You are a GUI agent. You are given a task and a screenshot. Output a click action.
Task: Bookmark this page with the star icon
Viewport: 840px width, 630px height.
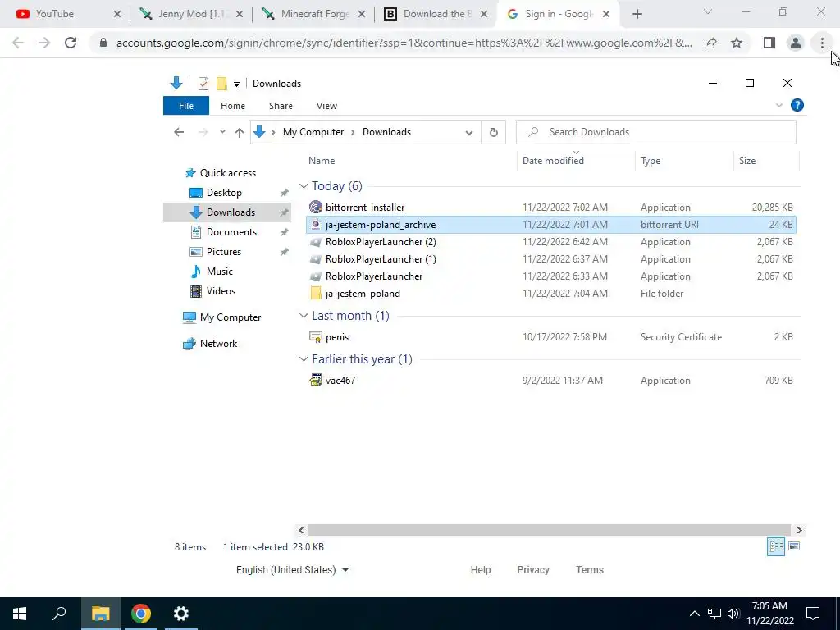(737, 43)
